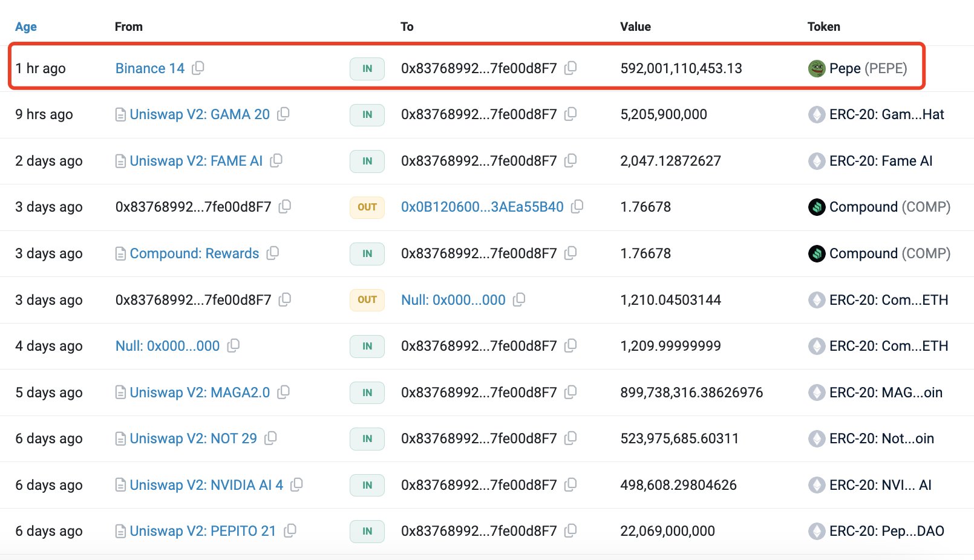Open the Pepe (PEPE) token page
The image size is (974, 560).
pyautogui.click(x=868, y=68)
